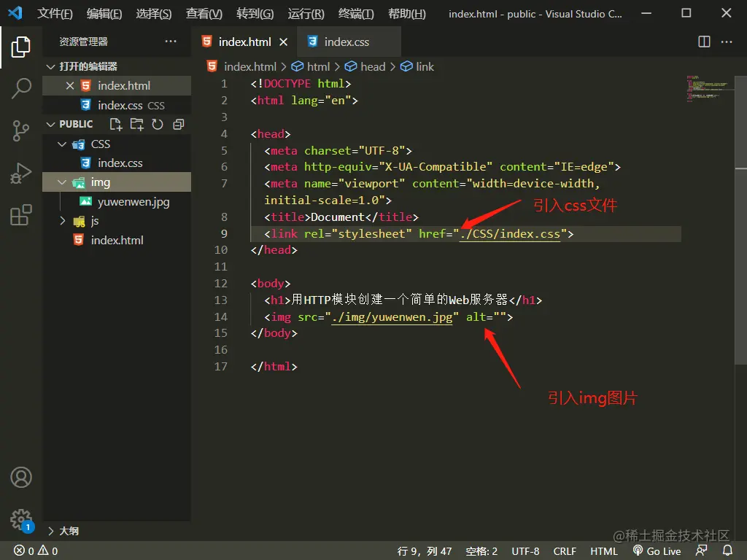Click the minimap code preview

[x=708, y=88]
